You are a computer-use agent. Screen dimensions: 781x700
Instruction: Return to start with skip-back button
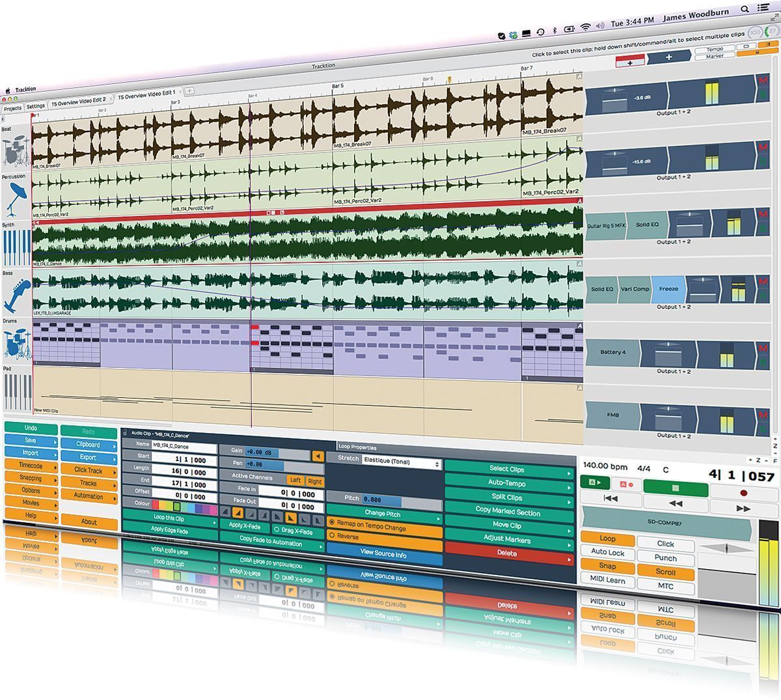coord(610,499)
